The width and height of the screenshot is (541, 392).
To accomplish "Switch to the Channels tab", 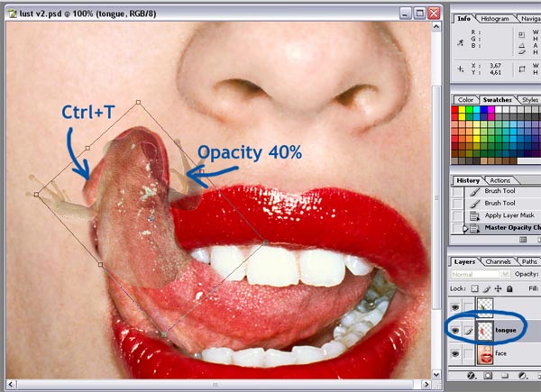I will click(x=498, y=261).
